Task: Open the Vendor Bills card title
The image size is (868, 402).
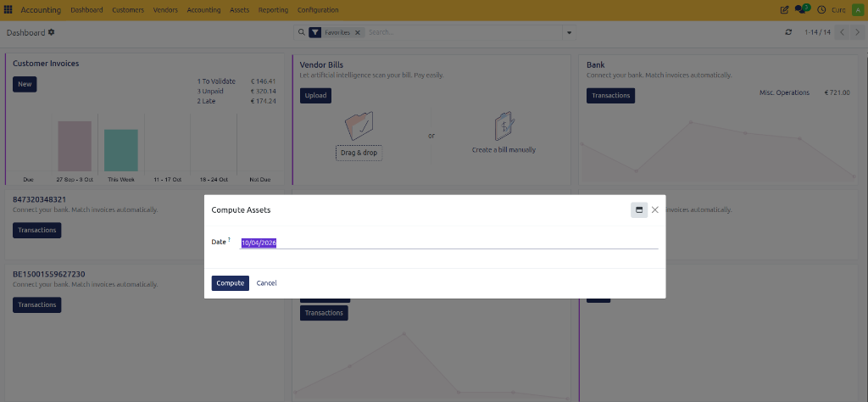Action: pos(321,65)
